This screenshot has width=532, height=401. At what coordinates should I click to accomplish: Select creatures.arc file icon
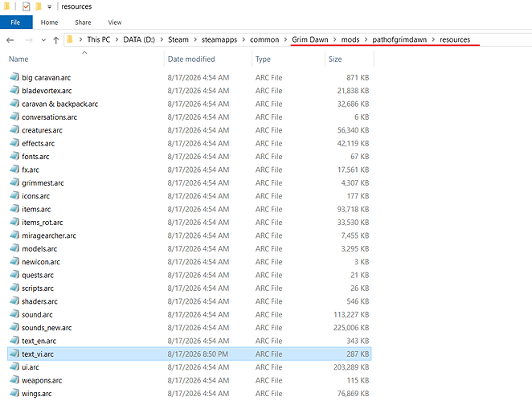click(14, 129)
